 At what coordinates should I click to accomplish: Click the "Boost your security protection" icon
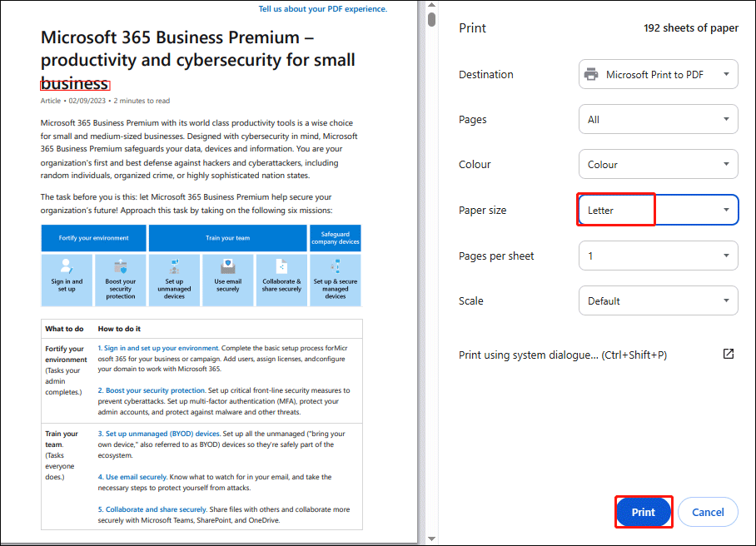coord(121,266)
